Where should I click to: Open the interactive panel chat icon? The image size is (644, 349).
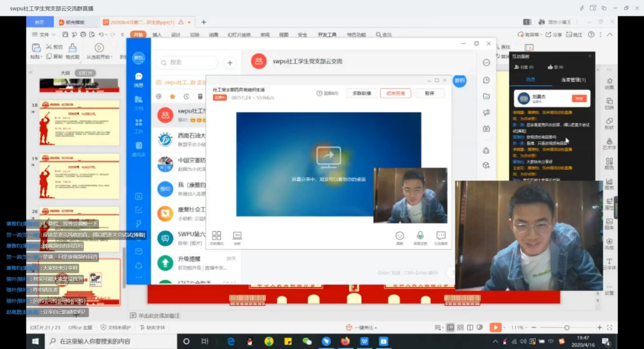tap(441, 236)
